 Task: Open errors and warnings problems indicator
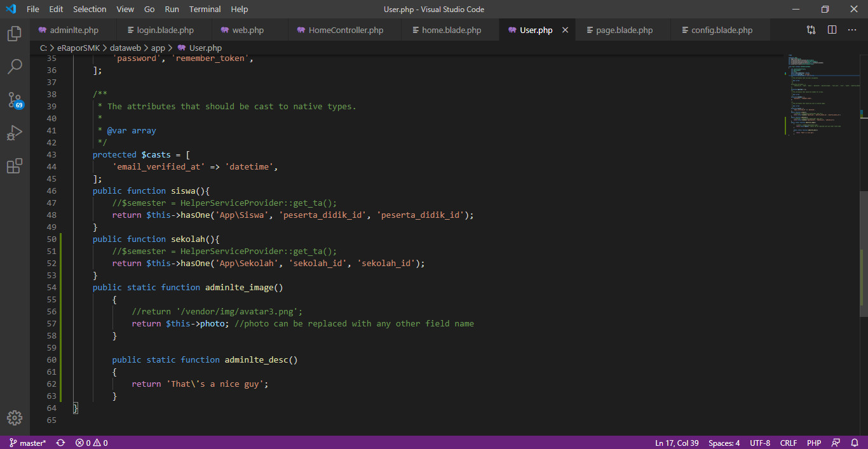tap(92, 443)
